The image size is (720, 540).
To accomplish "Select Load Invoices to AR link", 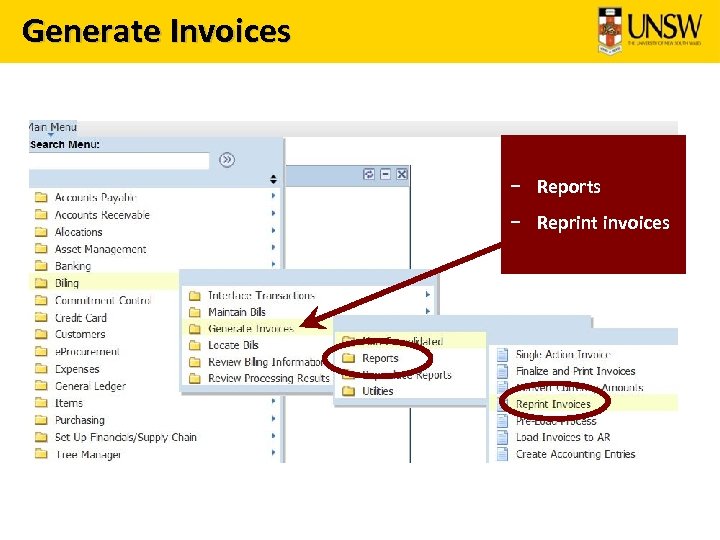I will pos(563,437).
